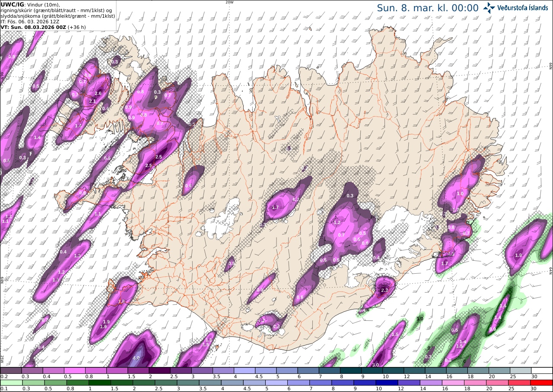This screenshot has width=553, height=392.
Task: Click the '30' label under rain legend row
Action: pyautogui.click(x=533, y=389)
